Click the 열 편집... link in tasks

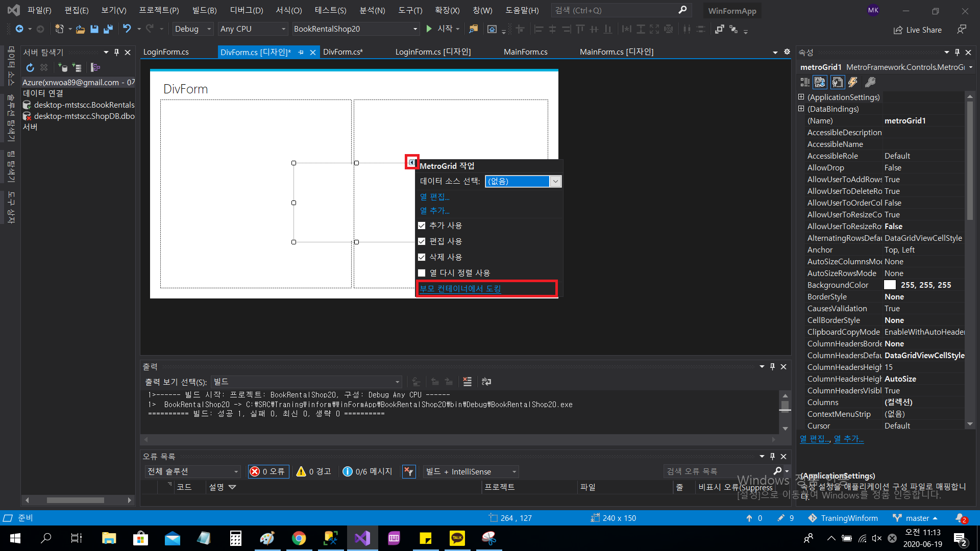434,197
